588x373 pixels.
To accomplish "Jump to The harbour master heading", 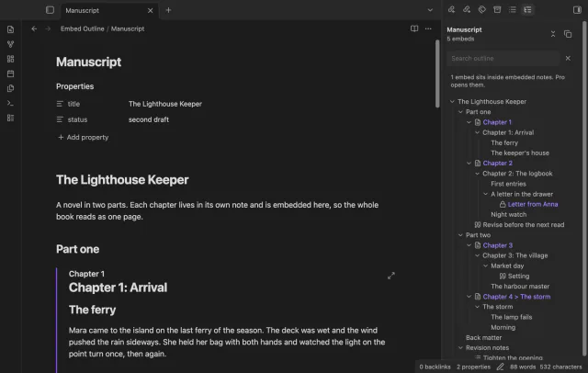I will (520, 287).
